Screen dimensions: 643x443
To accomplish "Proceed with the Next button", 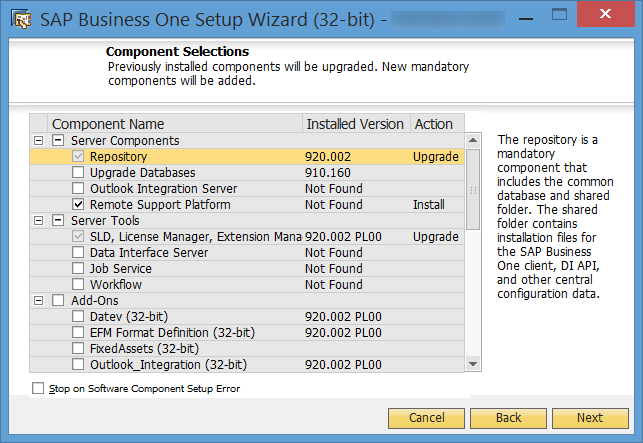I will pos(591,418).
